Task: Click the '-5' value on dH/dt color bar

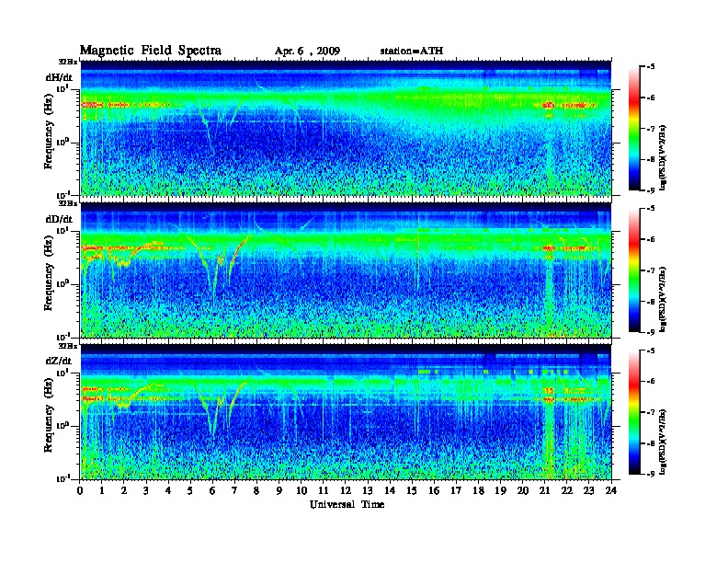Action: coord(652,67)
